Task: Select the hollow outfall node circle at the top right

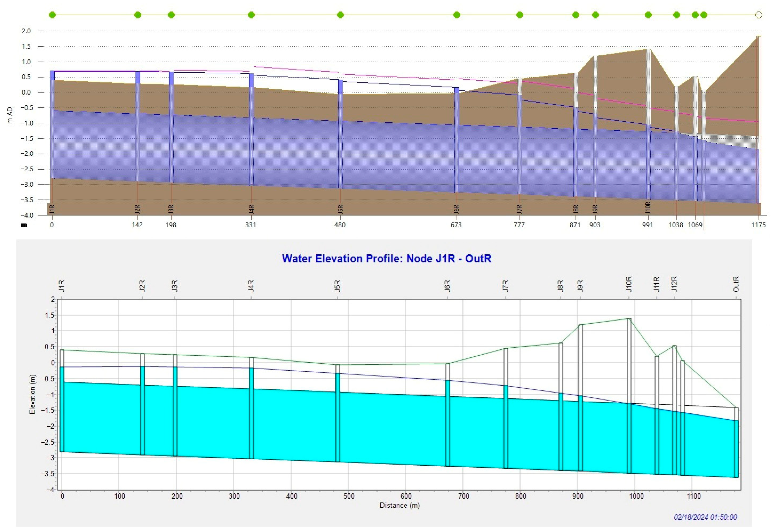Action: (x=759, y=15)
